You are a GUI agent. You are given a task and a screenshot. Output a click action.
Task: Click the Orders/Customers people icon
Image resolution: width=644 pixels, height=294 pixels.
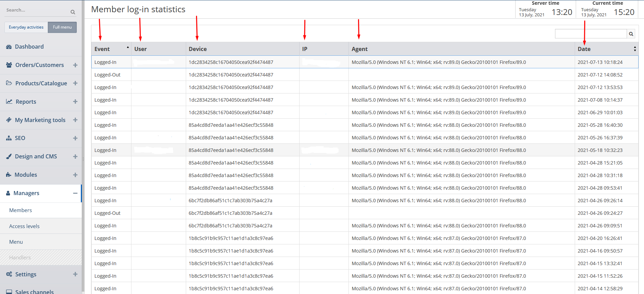point(9,65)
